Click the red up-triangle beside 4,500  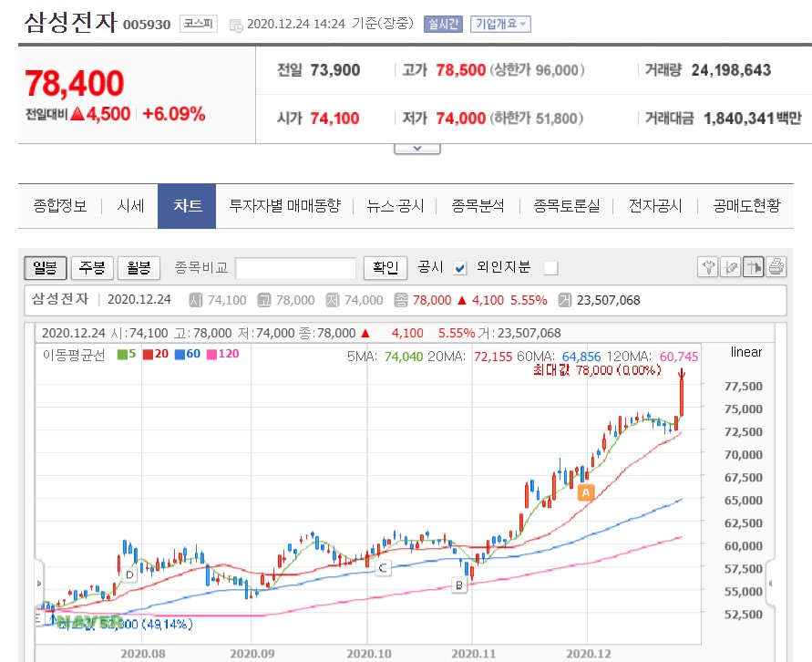click(x=77, y=113)
